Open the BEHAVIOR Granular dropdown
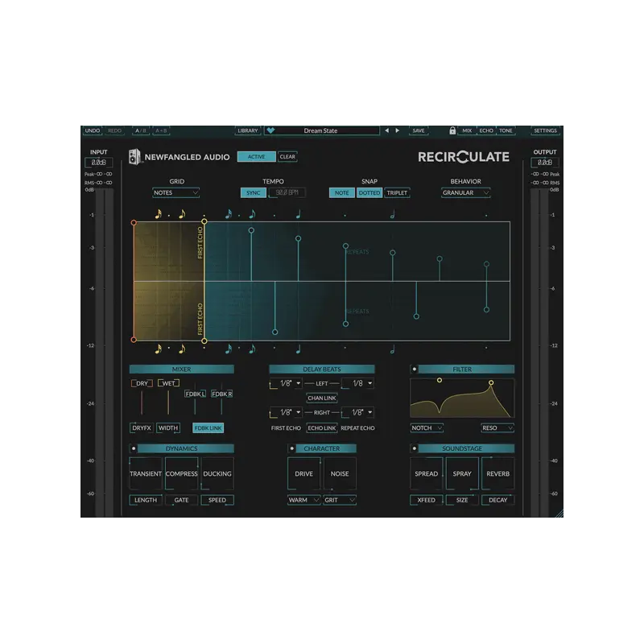Image resolution: width=644 pixels, height=644 pixels. [x=465, y=192]
